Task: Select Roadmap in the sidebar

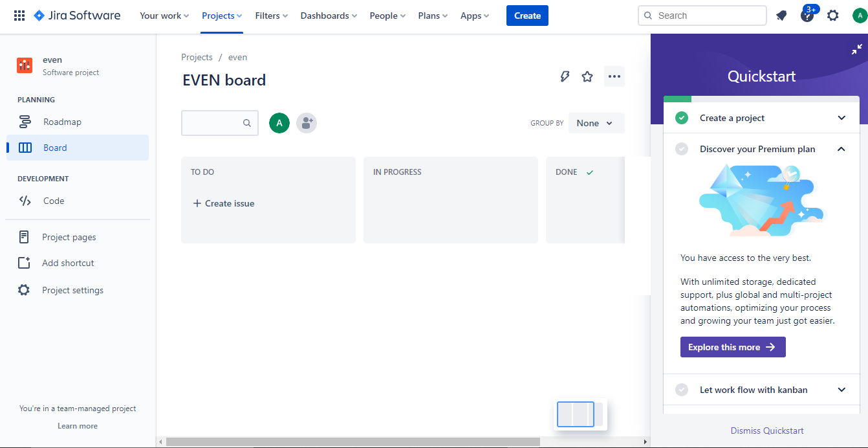Action: 78,122
